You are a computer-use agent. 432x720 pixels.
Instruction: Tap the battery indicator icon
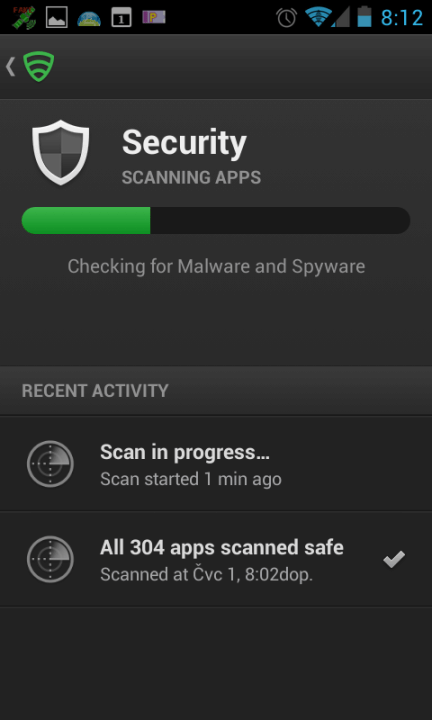[364, 17]
